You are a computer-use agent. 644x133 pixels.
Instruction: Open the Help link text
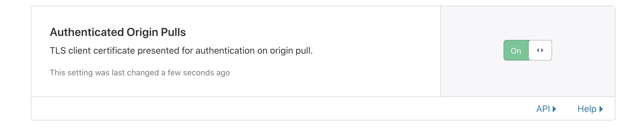point(587,109)
